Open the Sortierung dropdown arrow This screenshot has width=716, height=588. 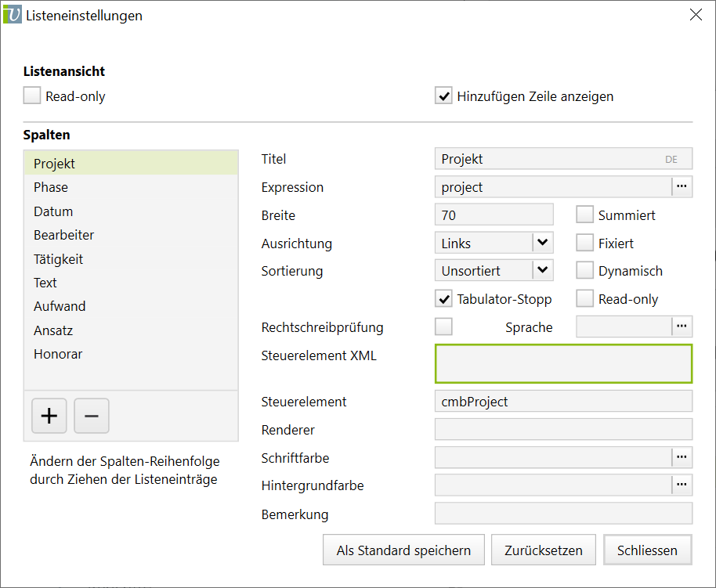tap(543, 271)
